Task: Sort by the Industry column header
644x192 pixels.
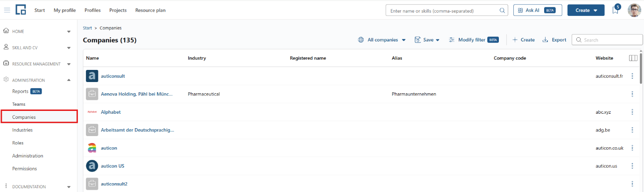Action: click(197, 58)
